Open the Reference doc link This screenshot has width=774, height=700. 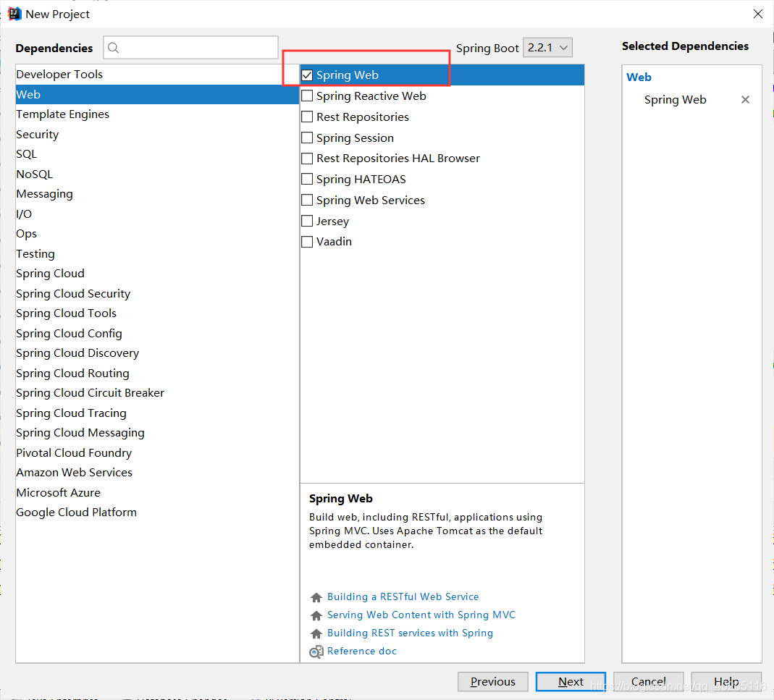pyautogui.click(x=362, y=651)
